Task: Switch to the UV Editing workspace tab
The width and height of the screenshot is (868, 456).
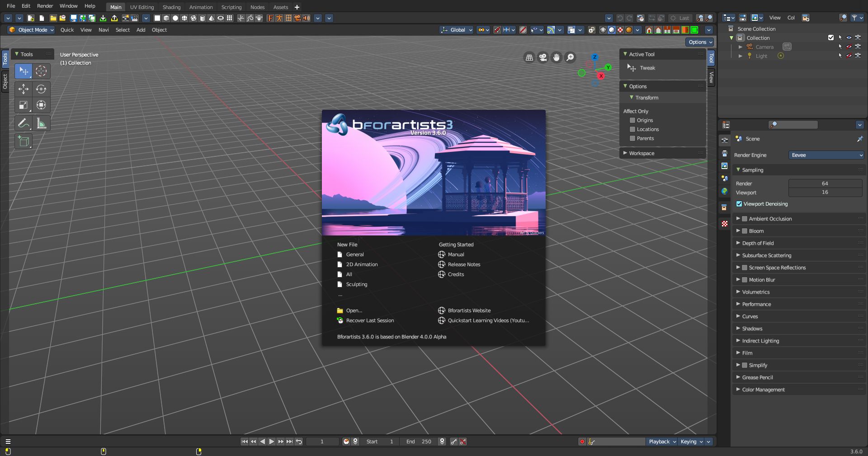Action: point(142,7)
